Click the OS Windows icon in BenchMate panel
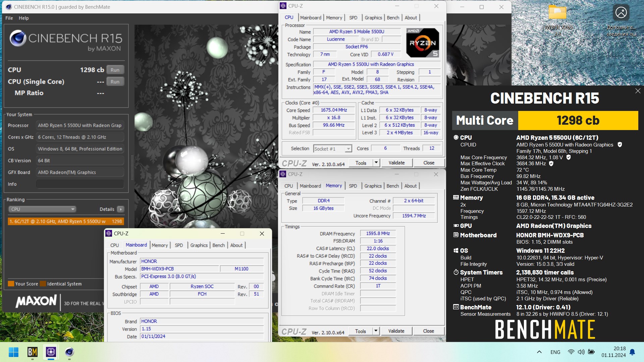 tap(456, 250)
